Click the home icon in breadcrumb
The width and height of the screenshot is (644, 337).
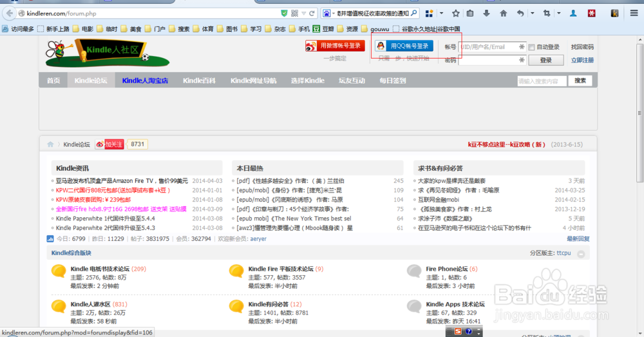[50, 144]
